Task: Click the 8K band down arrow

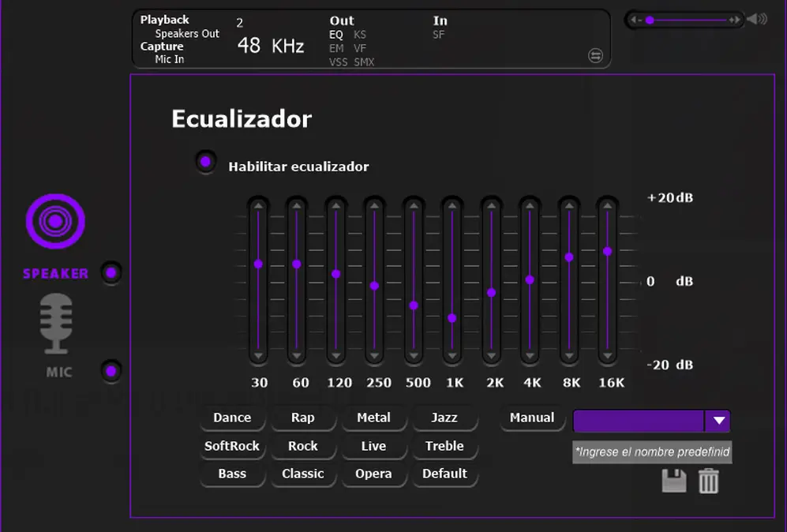Action: coord(569,356)
